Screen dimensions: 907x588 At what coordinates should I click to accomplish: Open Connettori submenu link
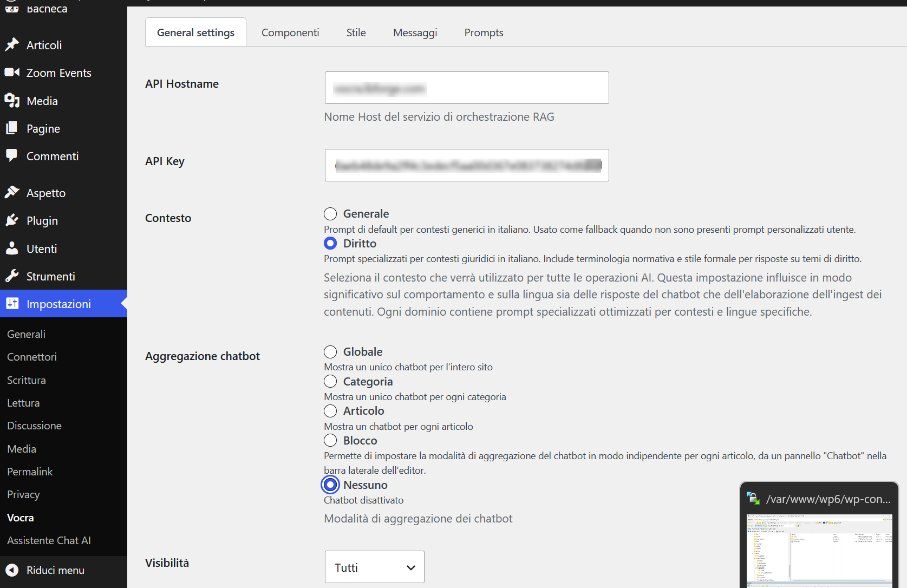click(32, 357)
